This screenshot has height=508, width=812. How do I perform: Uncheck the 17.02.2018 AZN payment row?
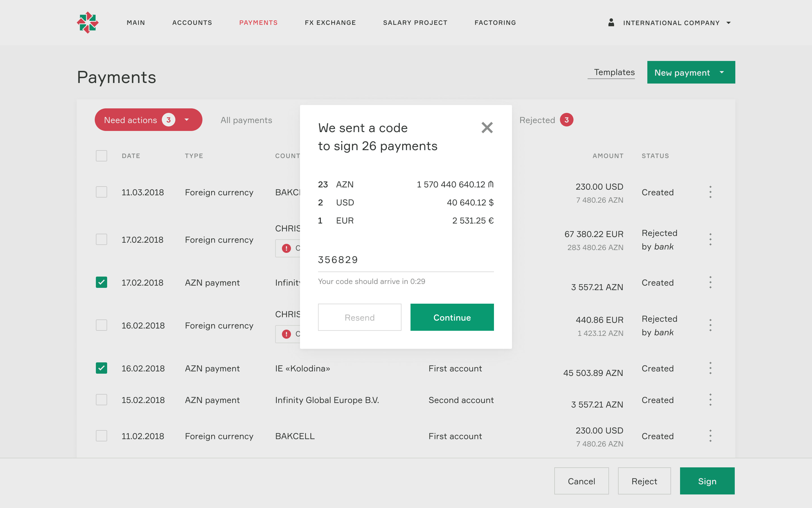101,282
